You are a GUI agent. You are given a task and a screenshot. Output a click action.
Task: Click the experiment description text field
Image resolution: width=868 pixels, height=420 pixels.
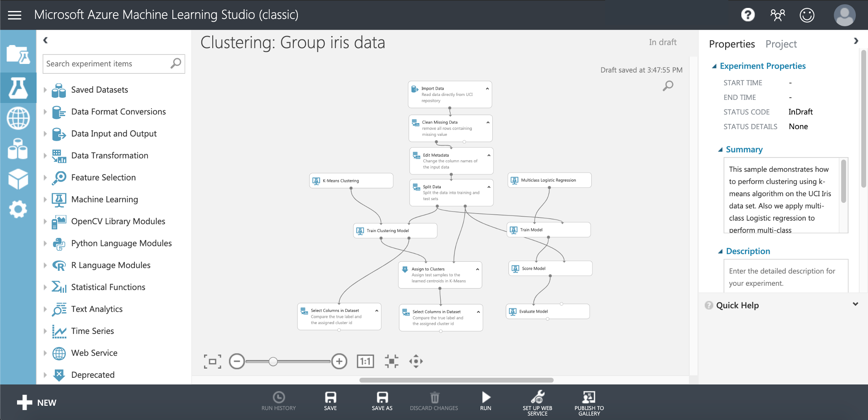tap(785, 276)
